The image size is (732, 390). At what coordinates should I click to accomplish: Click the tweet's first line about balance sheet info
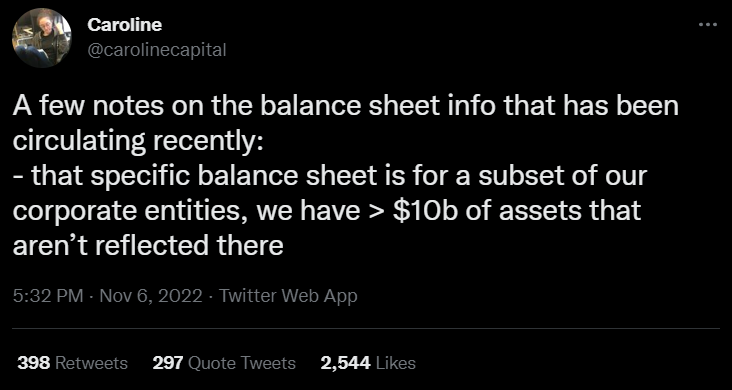345,107
